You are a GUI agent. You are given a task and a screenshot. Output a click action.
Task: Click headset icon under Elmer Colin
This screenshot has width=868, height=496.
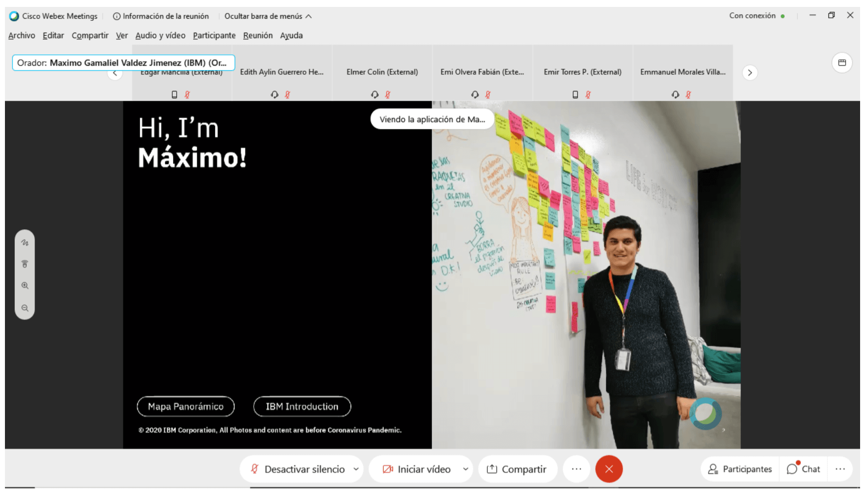click(375, 94)
